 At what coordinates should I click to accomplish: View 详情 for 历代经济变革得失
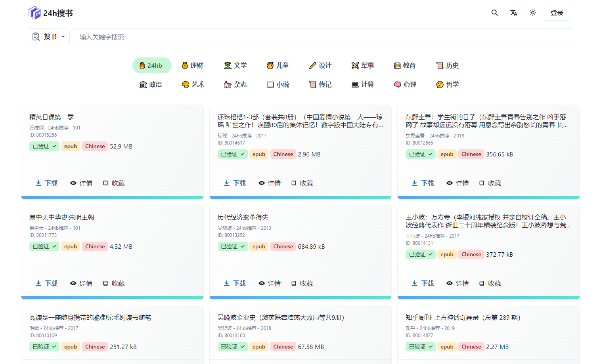click(x=270, y=283)
